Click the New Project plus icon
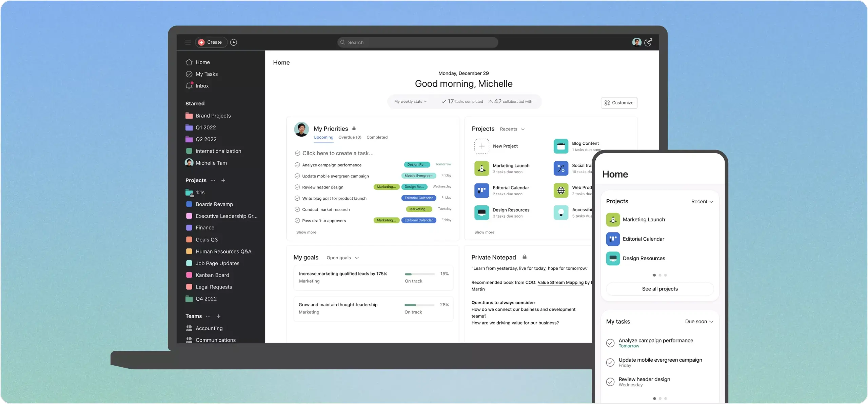Screen dimensions: 868x404 pos(480,146)
